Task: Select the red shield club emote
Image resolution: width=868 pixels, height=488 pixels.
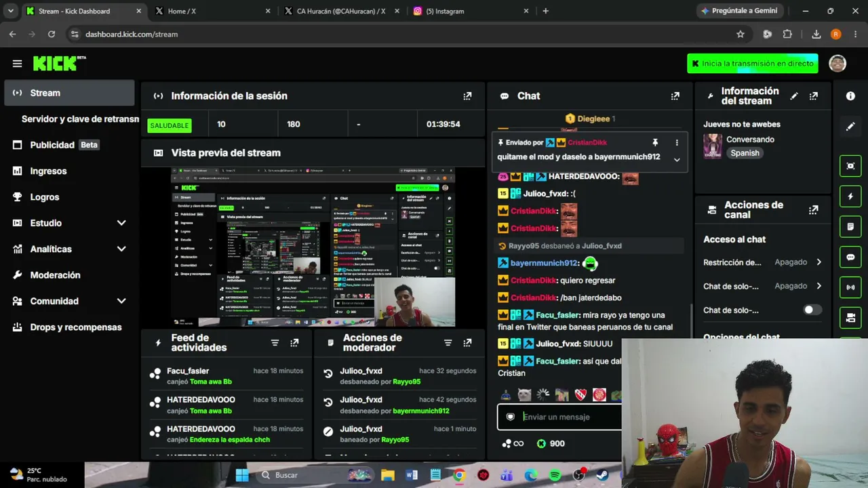Action: 580,394
